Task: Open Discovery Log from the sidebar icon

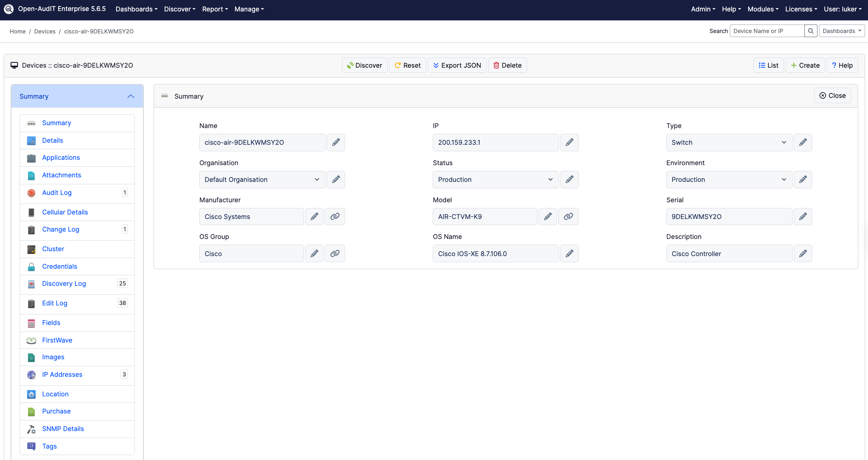Action: (31, 284)
